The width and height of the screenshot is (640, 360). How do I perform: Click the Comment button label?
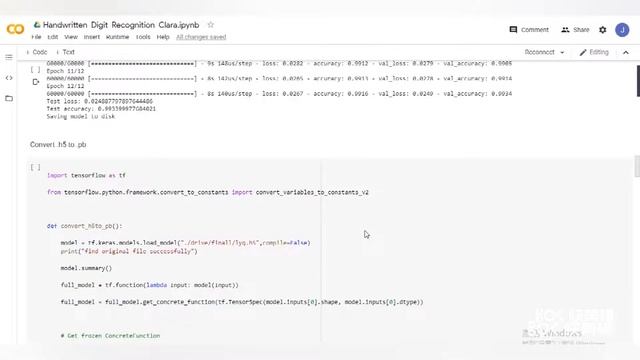coord(535,29)
